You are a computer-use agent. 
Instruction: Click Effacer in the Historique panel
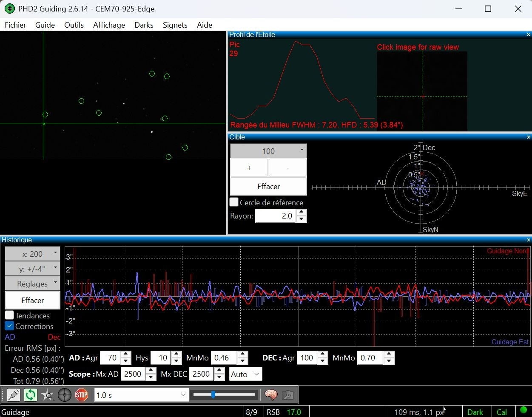32,300
